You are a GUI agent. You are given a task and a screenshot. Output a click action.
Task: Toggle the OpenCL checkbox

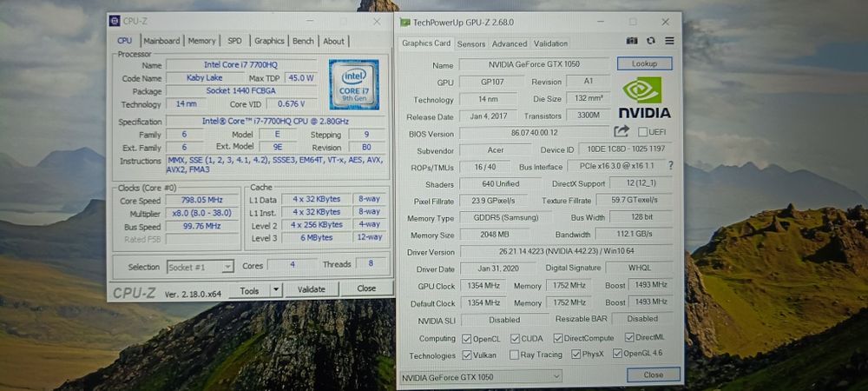tap(466, 338)
